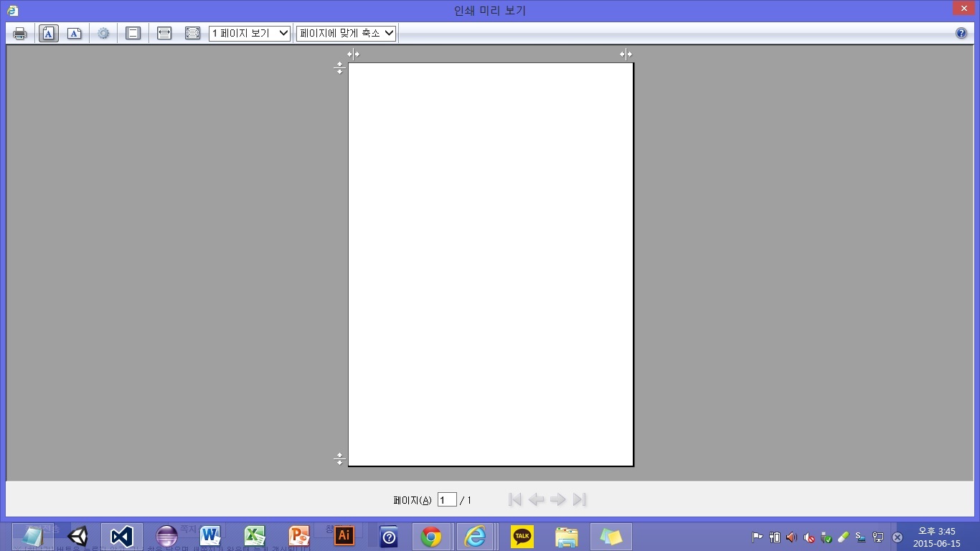Toggle headers and footers on or off
980x551 pixels.
pos(133,34)
